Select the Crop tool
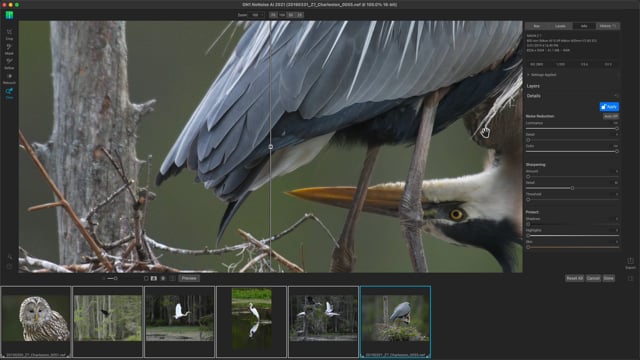This screenshot has height=360, width=640. click(9, 34)
